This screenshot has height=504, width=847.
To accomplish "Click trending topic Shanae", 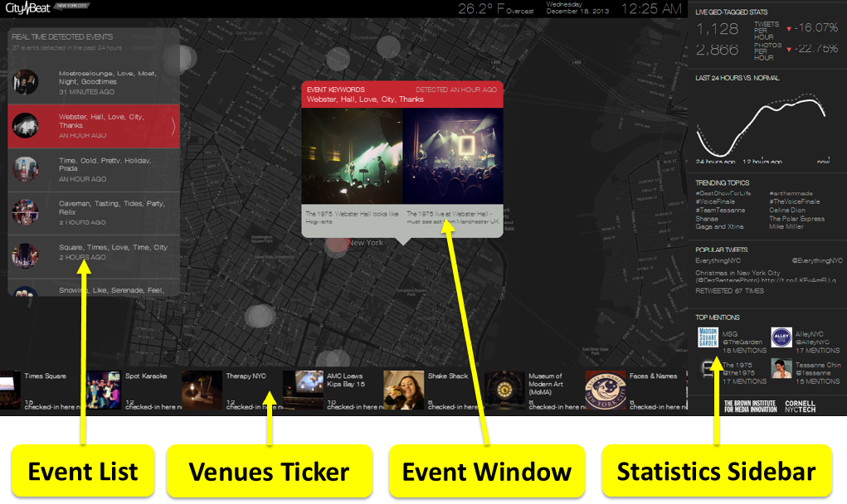I will click(707, 219).
